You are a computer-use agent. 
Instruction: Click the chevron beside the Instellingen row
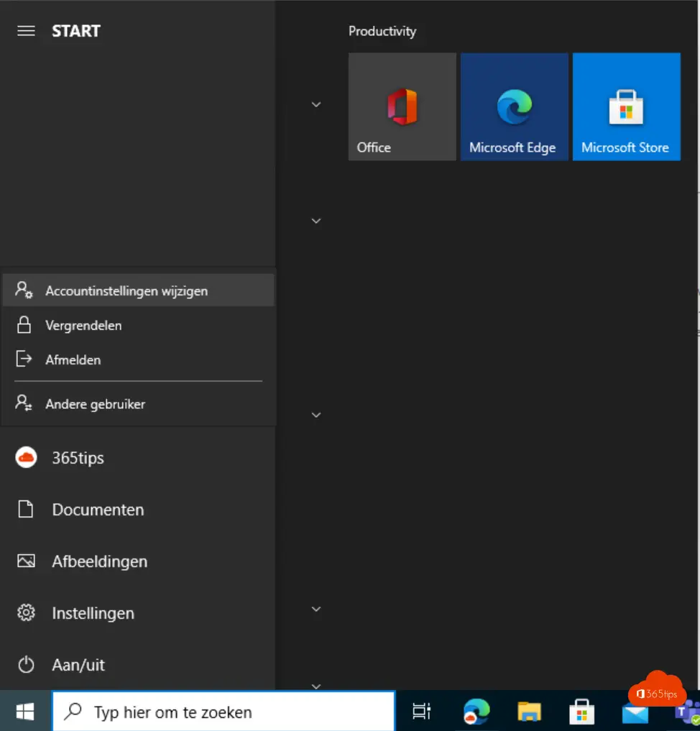(x=316, y=609)
